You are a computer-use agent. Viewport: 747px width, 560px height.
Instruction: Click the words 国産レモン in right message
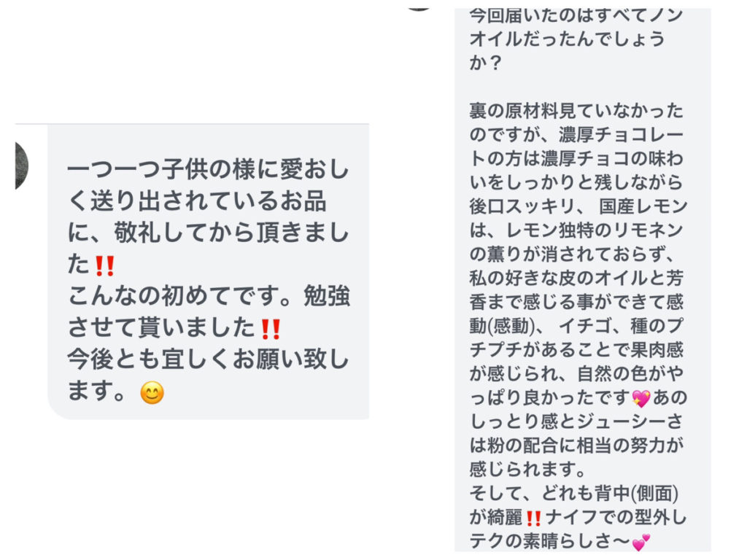[643, 206]
